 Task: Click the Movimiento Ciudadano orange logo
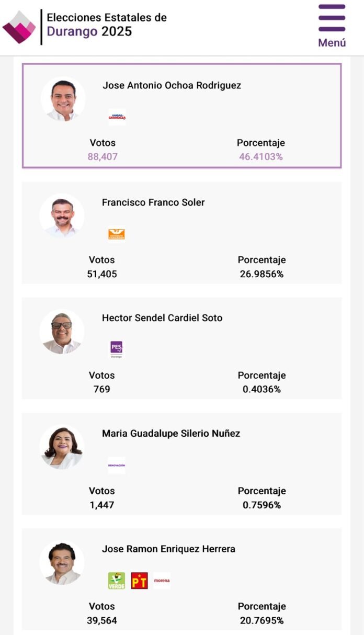[117, 234]
